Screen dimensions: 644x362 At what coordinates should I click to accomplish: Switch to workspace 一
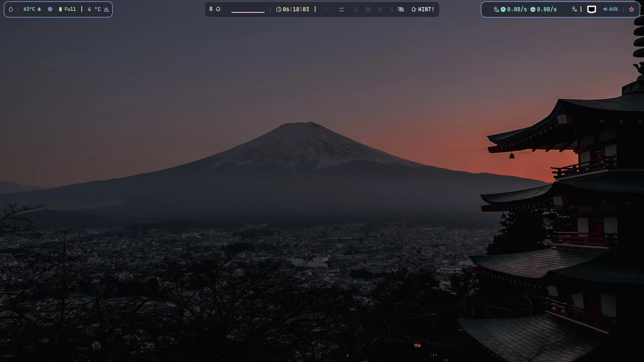click(328, 9)
